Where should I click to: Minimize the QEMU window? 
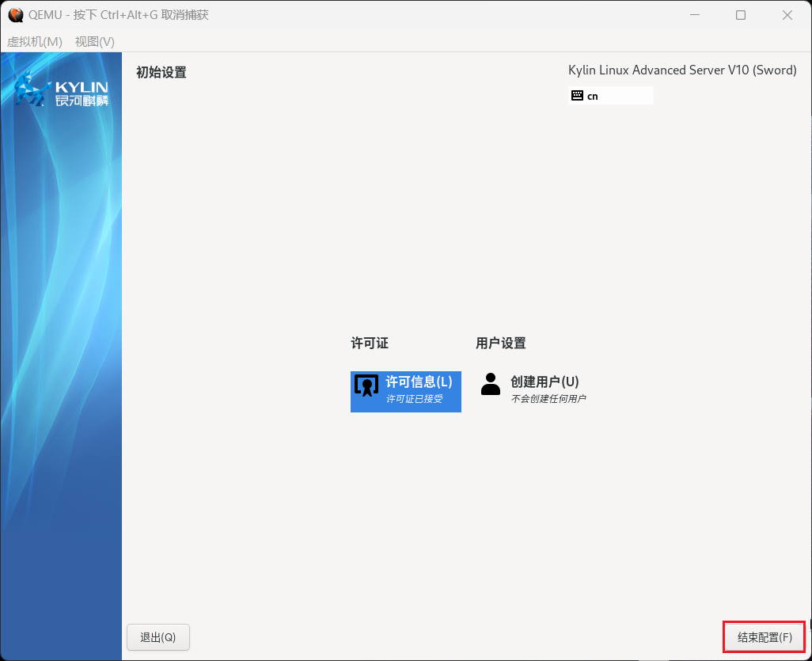[x=695, y=15]
